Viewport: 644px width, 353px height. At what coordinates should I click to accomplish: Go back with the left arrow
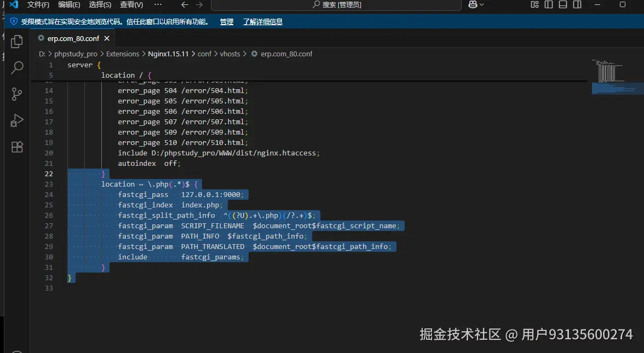185,4
